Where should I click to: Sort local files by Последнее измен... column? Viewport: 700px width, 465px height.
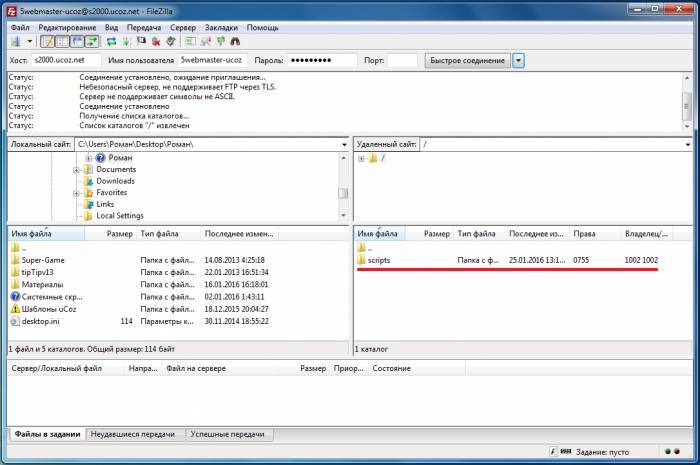pyautogui.click(x=239, y=233)
